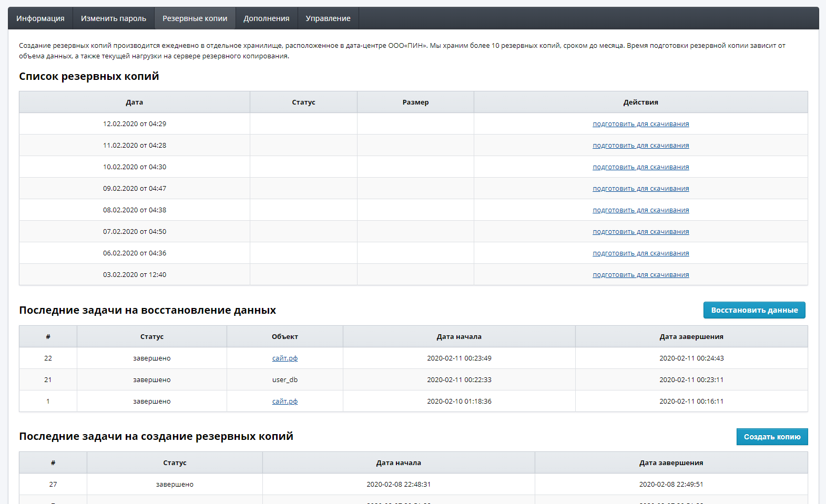Switch to Изменить пароль tab

tap(114, 18)
